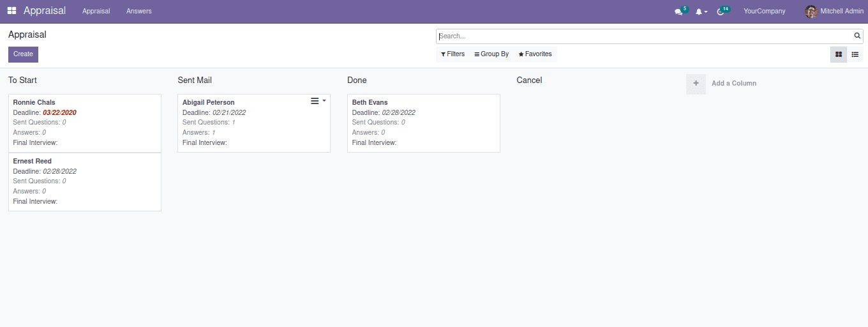The image size is (868, 327).
Task: Switch to List view
Action: point(855,54)
